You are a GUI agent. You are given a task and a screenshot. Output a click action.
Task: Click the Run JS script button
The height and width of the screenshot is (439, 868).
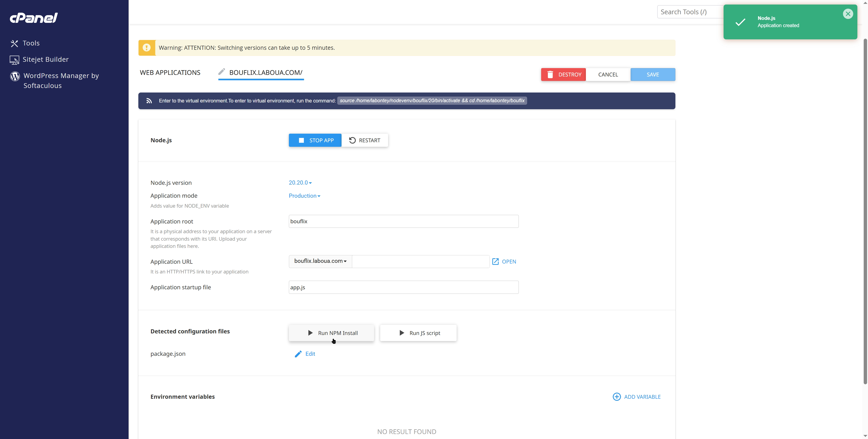coord(418,333)
